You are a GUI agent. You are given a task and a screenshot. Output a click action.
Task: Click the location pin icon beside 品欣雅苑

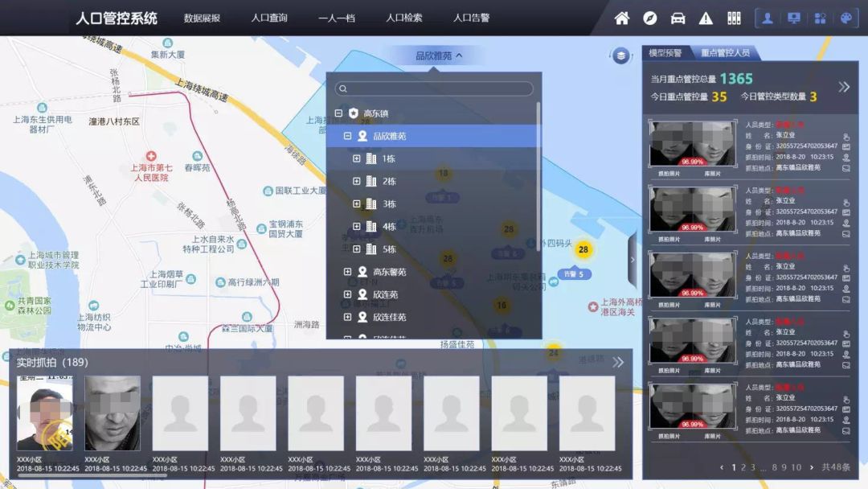click(362, 136)
